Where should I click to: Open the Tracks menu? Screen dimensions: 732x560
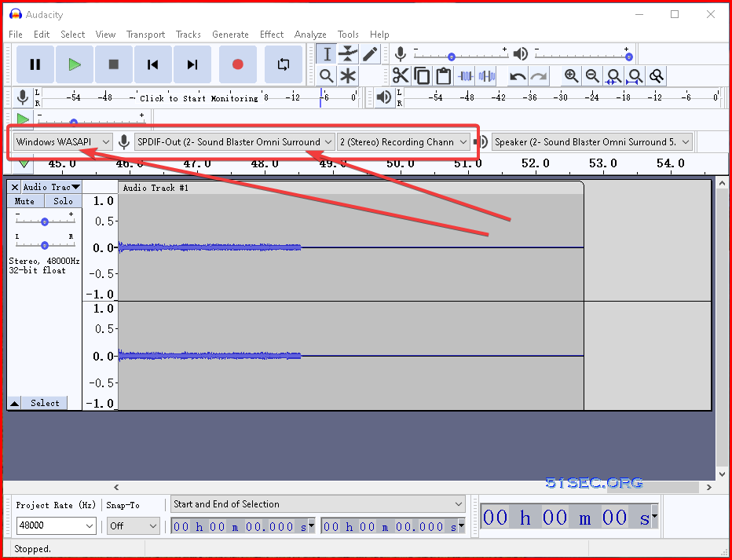[x=188, y=35]
